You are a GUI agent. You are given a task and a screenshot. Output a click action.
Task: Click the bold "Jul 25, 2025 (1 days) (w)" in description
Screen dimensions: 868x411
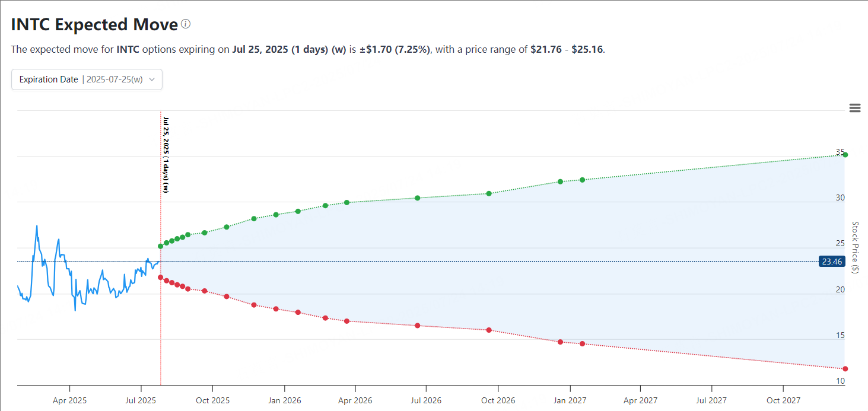coord(289,50)
